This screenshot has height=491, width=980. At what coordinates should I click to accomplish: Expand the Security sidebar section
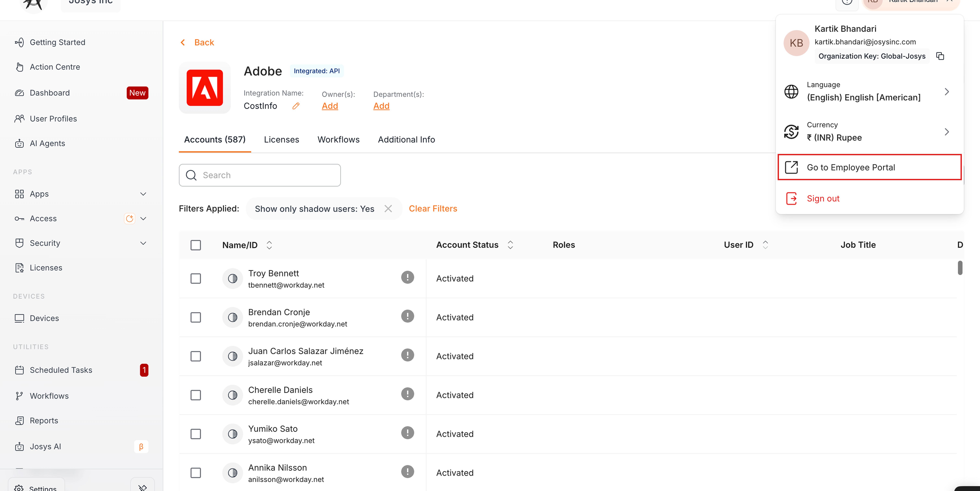click(x=143, y=243)
